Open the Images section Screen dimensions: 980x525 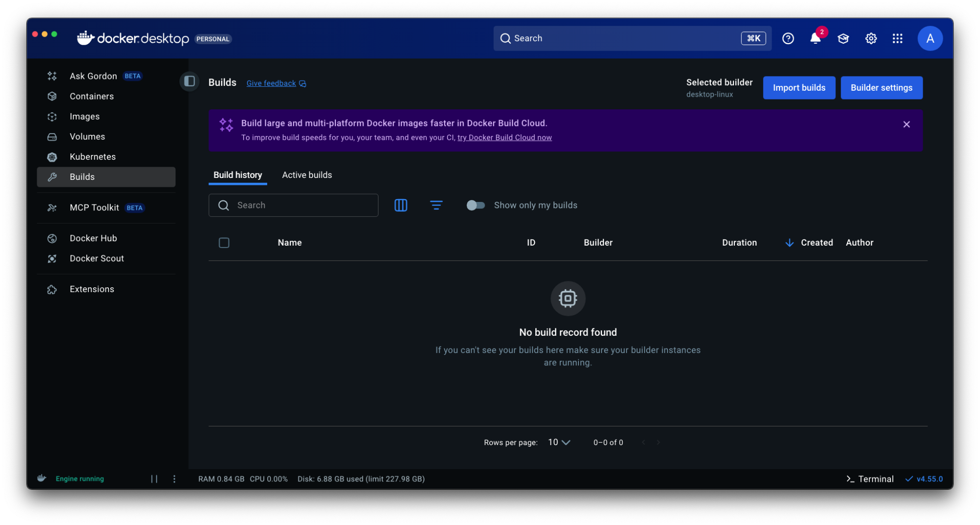click(x=84, y=116)
